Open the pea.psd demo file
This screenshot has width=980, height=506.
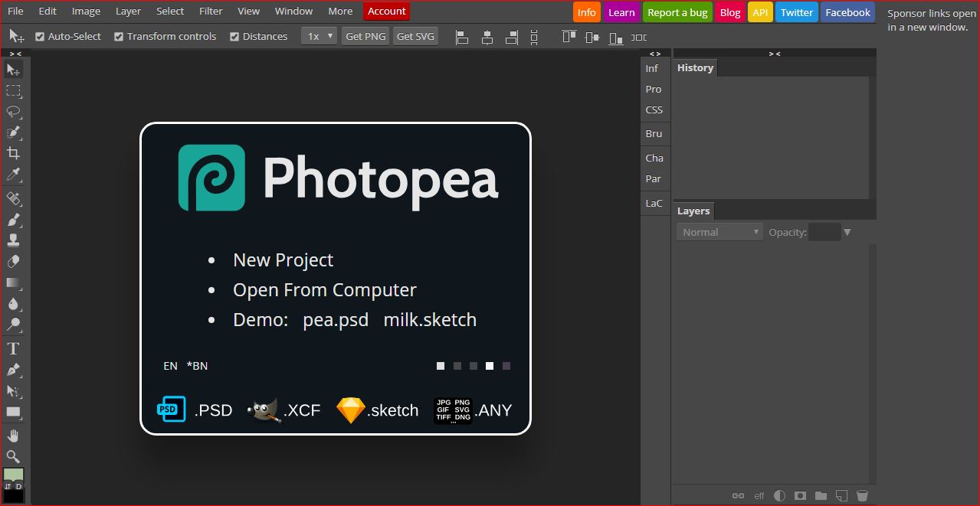335,320
